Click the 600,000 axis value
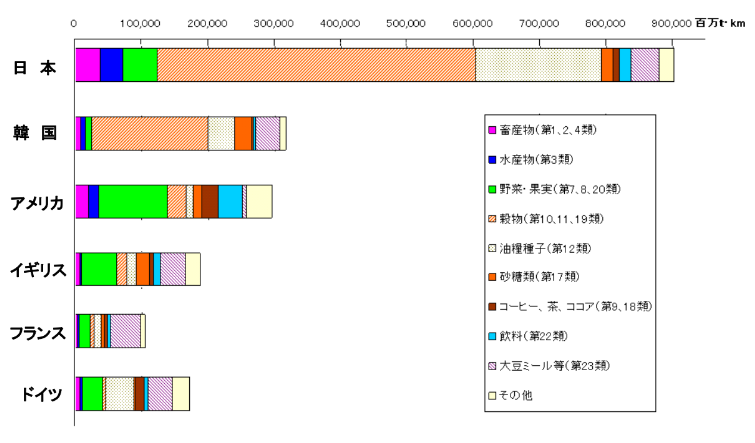 click(472, 23)
